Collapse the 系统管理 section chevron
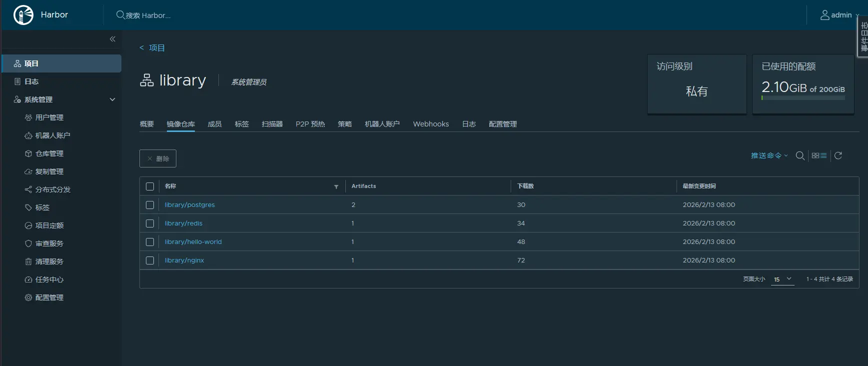 pyautogui.click(x=112, y=99)
